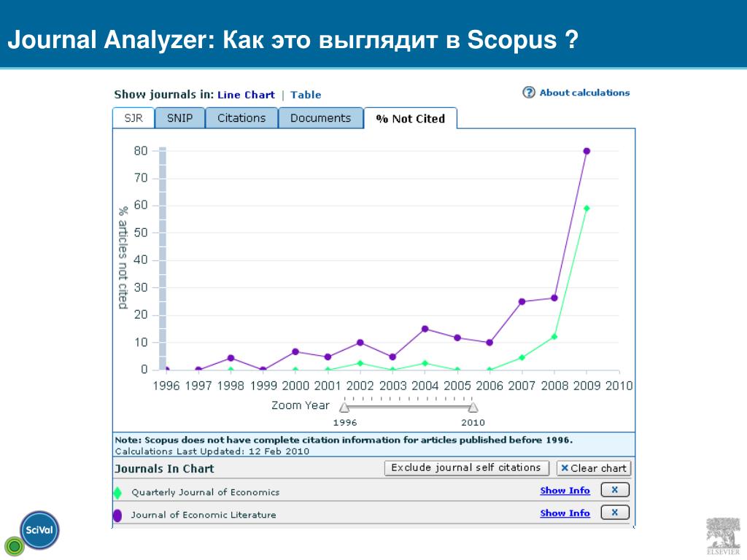Click the x icon on Clear chart button
The width and height of the screenshot is (747, 560).
pos(565,468)
